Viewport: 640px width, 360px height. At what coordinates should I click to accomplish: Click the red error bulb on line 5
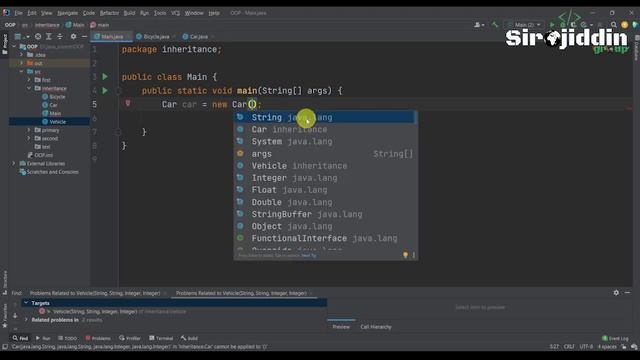[x=128, y=103]
